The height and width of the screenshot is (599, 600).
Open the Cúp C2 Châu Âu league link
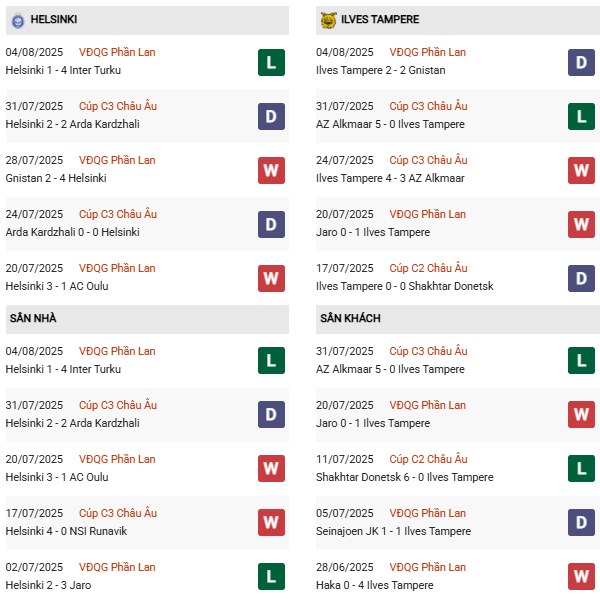point(428,268)
